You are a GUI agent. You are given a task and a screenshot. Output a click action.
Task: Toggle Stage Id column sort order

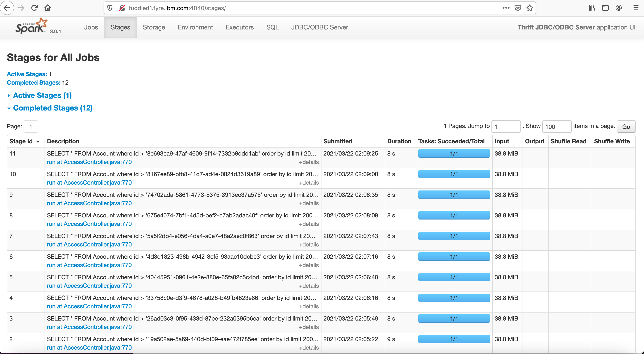[24, 141]
